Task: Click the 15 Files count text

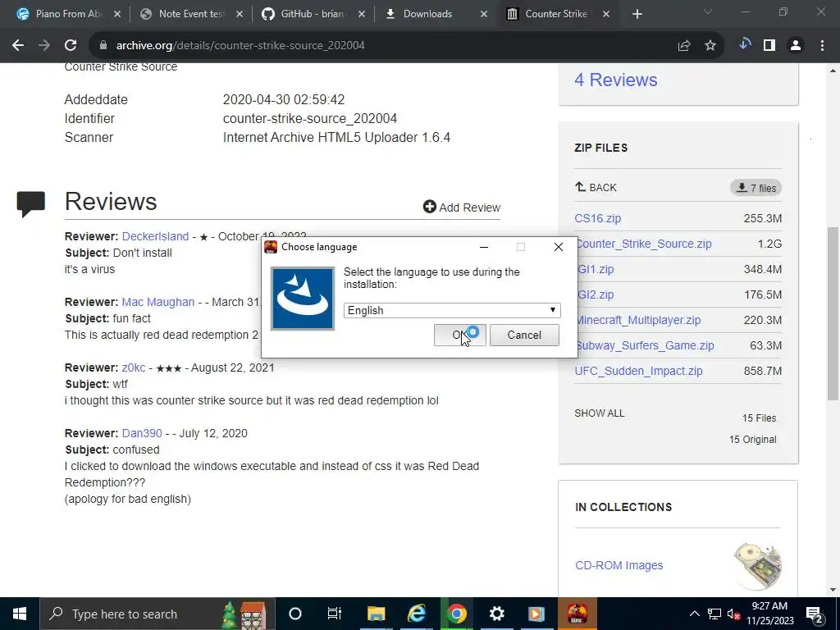Action: coord(759,418)
